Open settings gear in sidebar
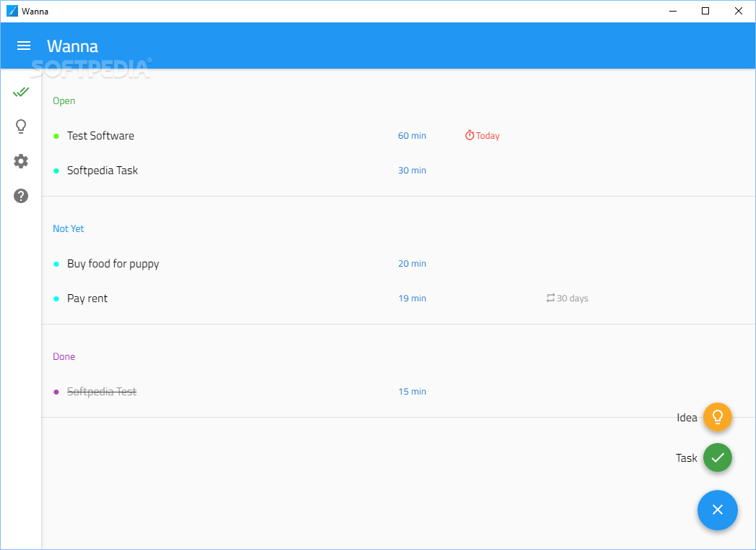The height and width of the screenshot is (550, 756). tap(21, 161)
